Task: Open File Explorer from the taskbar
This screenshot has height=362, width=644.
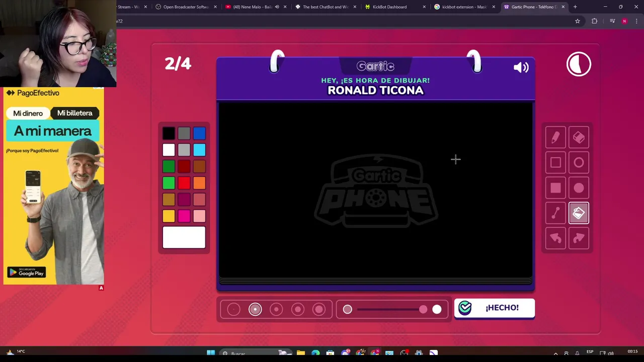Action: click(x=300, y=353)
